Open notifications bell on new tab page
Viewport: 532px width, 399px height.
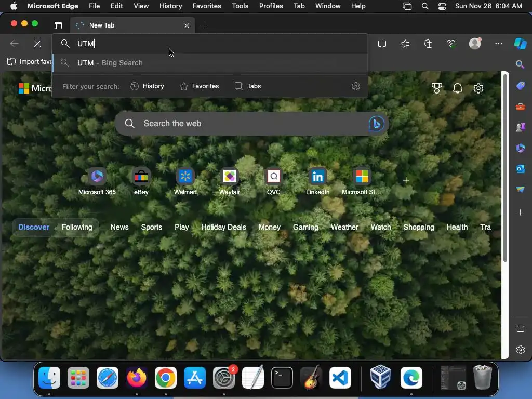pos(458,88)
